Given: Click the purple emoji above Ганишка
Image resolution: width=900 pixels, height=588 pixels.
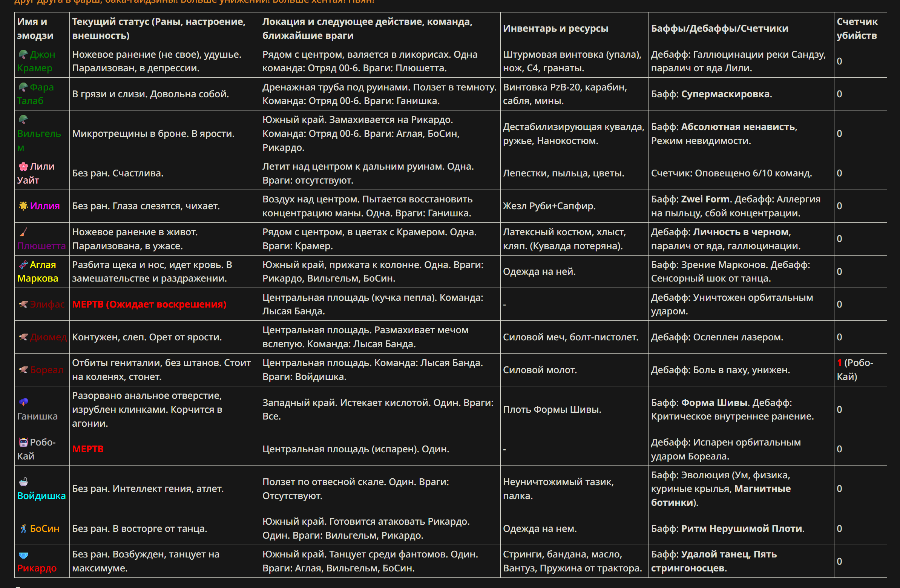Looking at the screenshot, I should coord(23,402).
